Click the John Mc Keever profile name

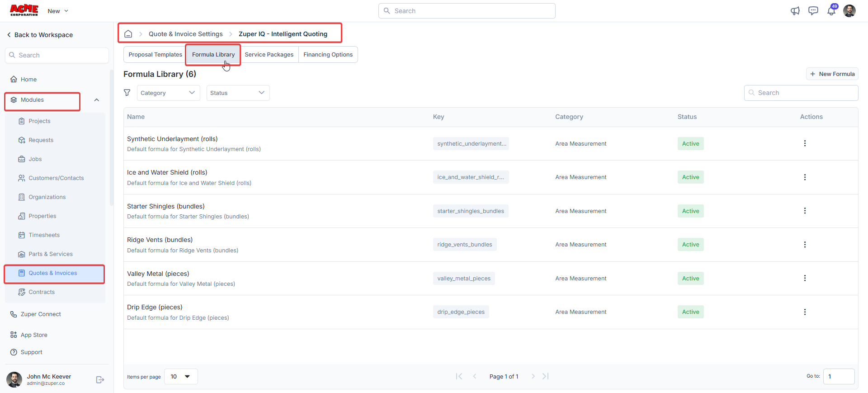tap(49, 376)
